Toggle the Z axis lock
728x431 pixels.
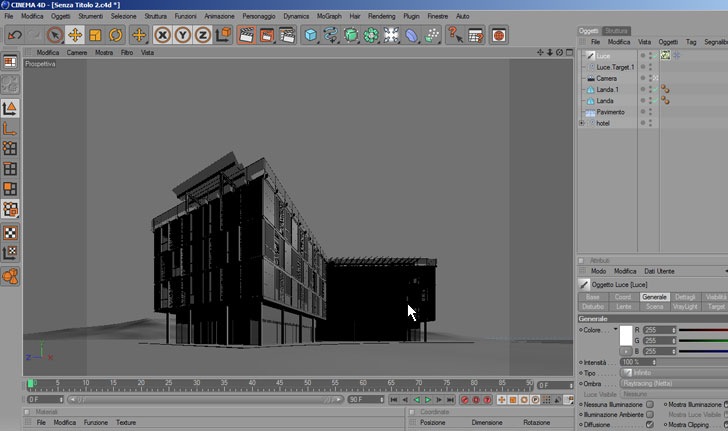pyautogui.click(x=203, y=35)
